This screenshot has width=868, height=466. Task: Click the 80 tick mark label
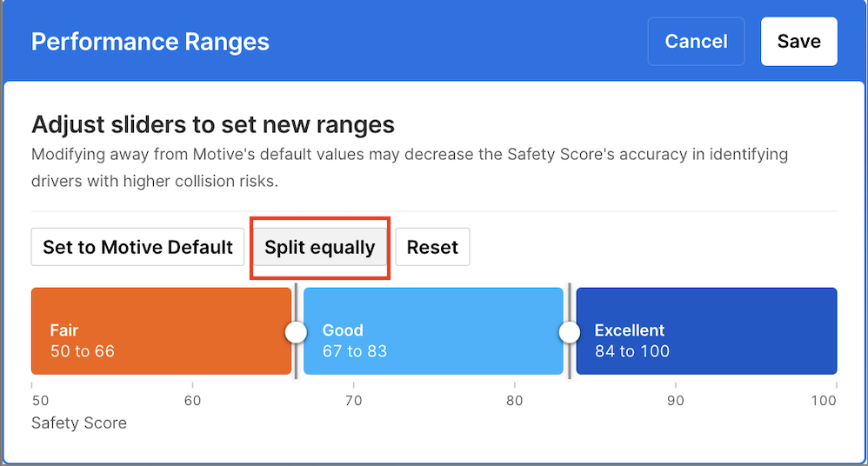(515, 401)
